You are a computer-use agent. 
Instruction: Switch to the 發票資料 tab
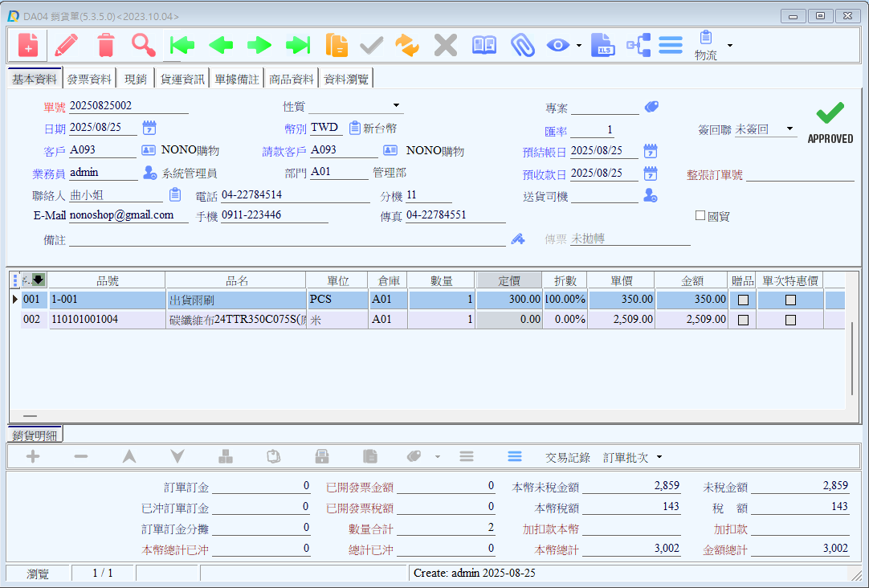coord(89,80)
